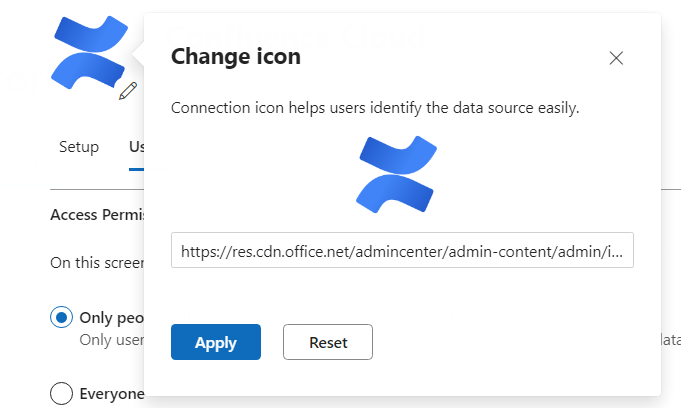Click the 'On this screen' paragraph text
This screenshot has width=681, height=408.
[96, 262]
